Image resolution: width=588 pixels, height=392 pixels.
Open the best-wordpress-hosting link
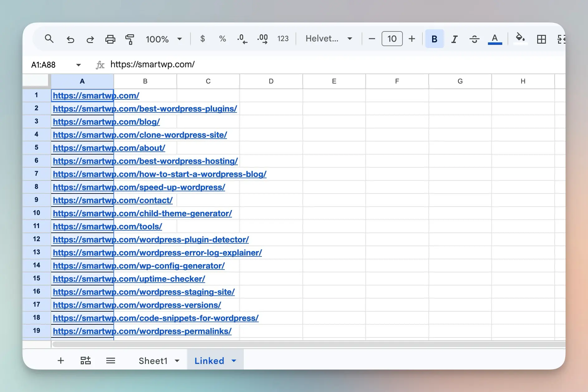tap(145, 161)
